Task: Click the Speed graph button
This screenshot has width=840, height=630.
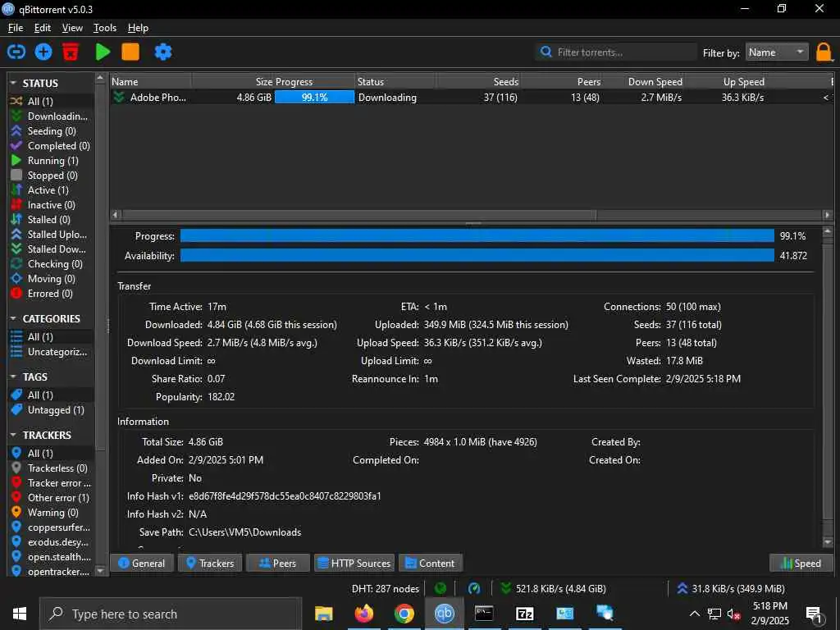Action: (801, 563)
